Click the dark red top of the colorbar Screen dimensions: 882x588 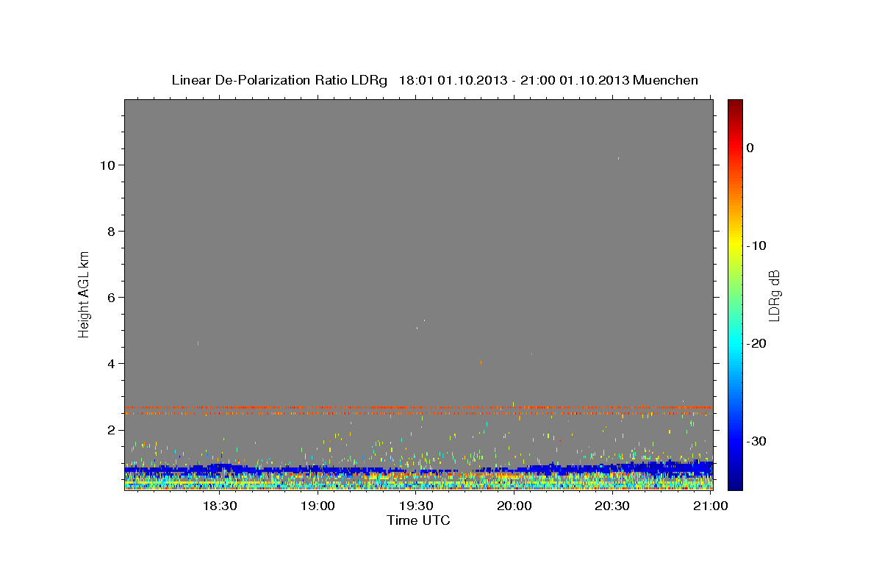tap(735, 104)
